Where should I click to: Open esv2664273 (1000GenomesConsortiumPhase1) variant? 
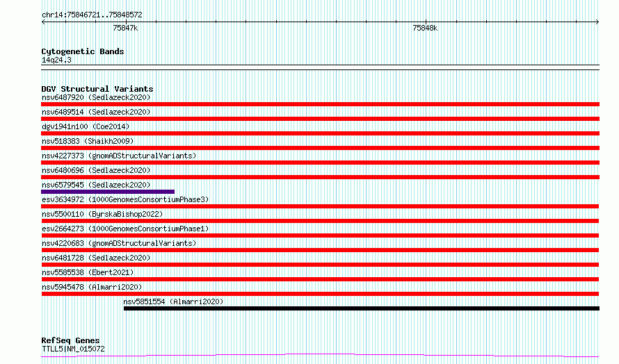125,229
